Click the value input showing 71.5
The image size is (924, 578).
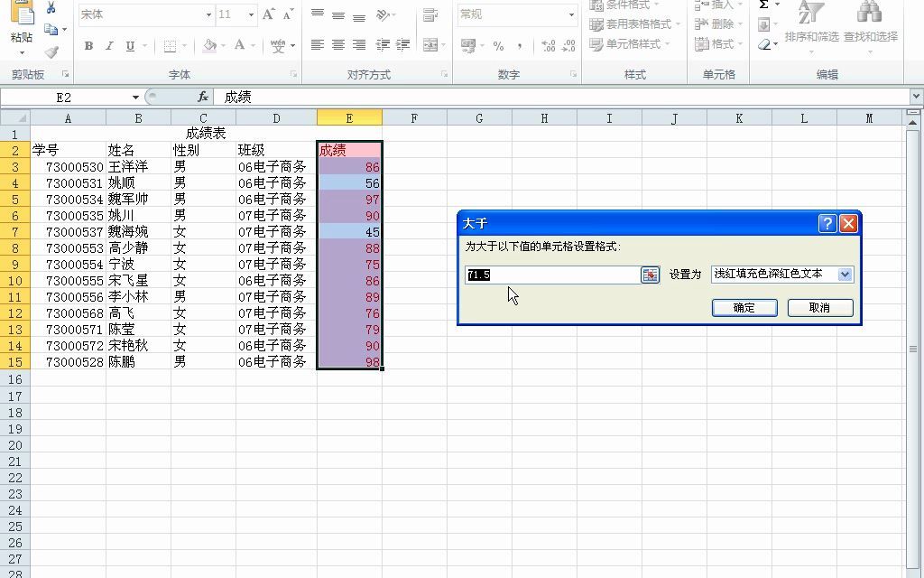point(550,275)
